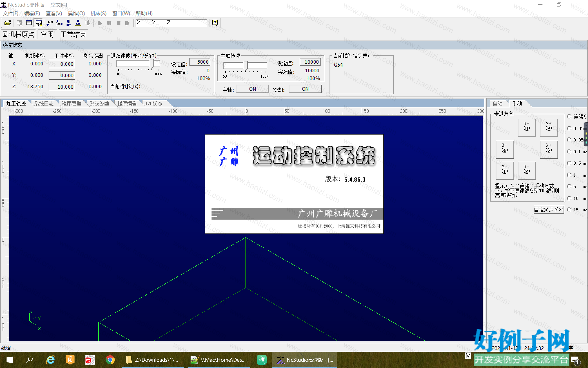Click the Z+ (9) jog button
Screen dimensions: 588x368
tap(549, 127)
